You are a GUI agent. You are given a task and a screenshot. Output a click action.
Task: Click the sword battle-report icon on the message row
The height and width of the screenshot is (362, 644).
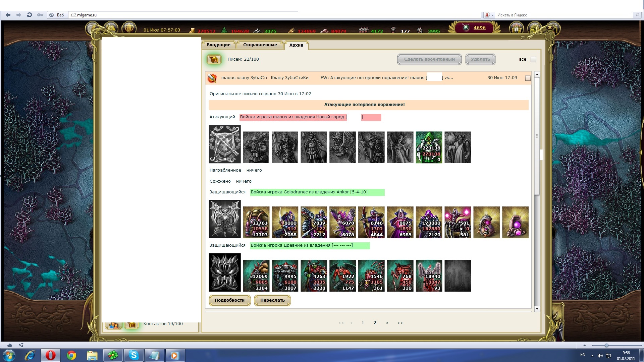(212, 78)
